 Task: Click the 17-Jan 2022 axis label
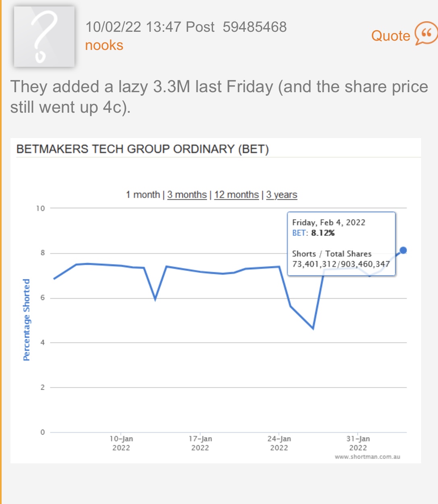click(200, 443)
